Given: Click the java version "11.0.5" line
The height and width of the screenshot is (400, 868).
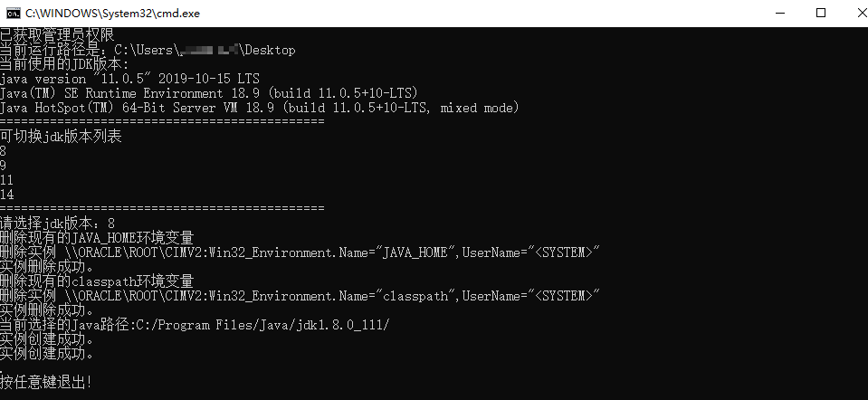Looking at the screenshot, I should (x=129, y=80).
